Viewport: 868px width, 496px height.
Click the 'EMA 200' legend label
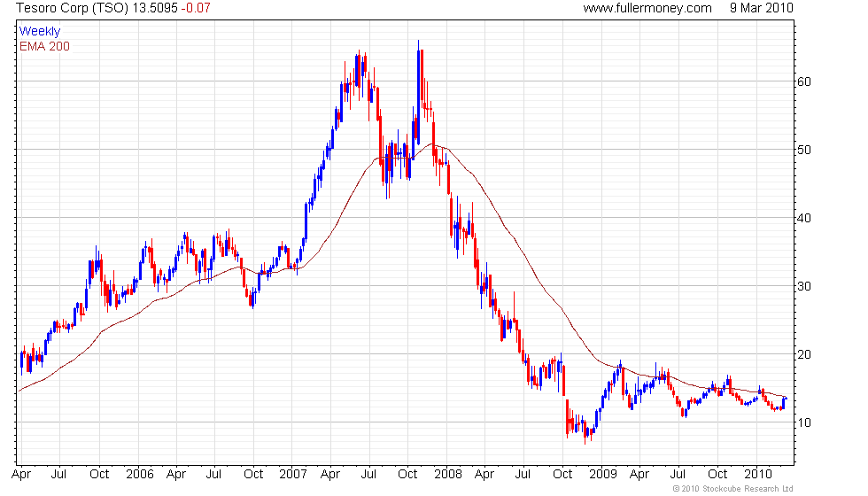[x=44, y=46]
